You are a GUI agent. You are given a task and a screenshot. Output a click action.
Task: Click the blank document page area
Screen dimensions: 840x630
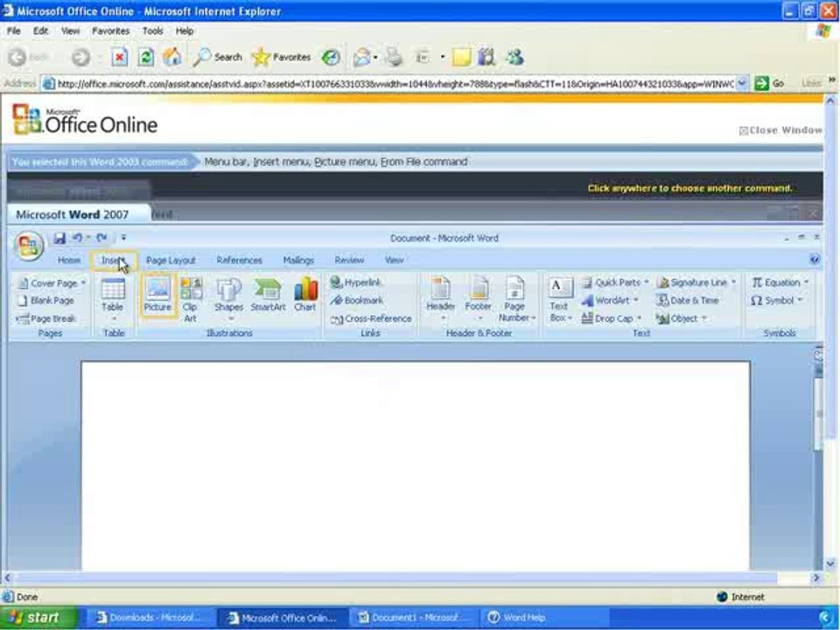click(x=415, y=466)
